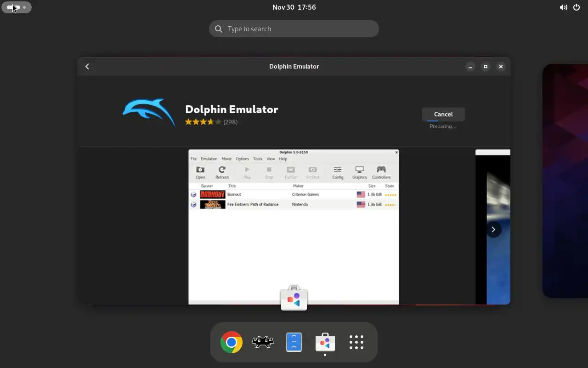Click the Burnout banner image
588x368 pixels.
213,195
